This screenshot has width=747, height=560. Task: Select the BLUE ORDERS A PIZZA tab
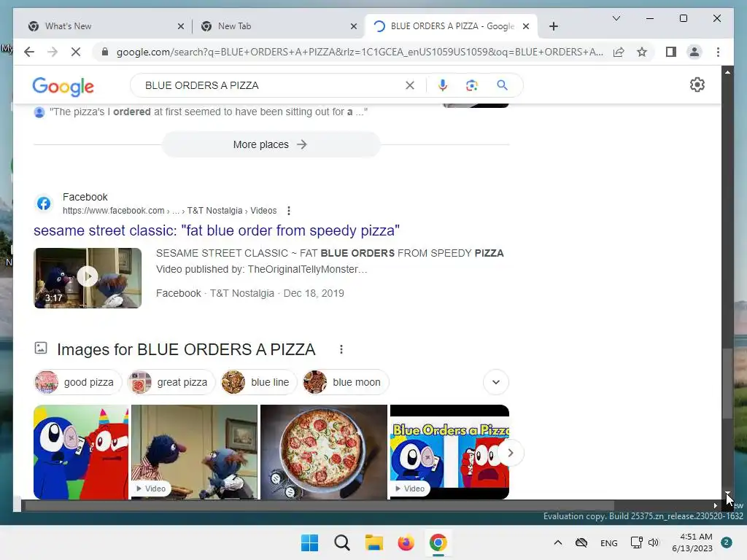(x=450, y=26)
